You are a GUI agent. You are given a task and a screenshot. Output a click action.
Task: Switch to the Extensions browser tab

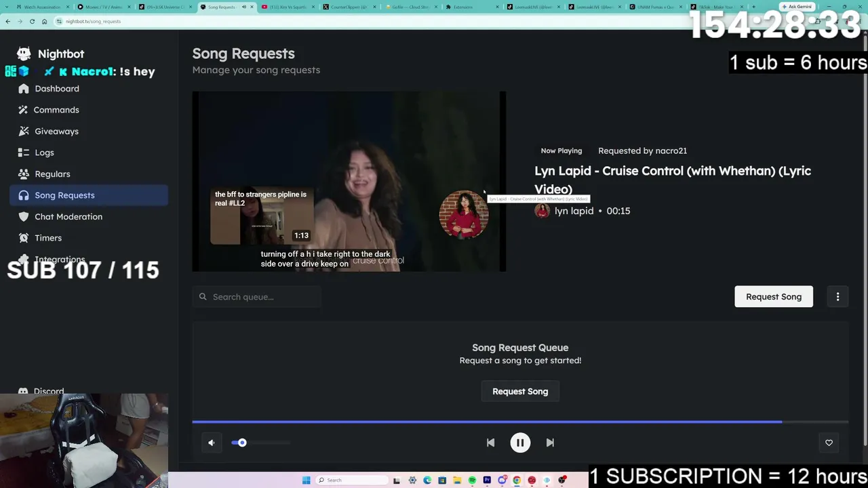(469, 7)
